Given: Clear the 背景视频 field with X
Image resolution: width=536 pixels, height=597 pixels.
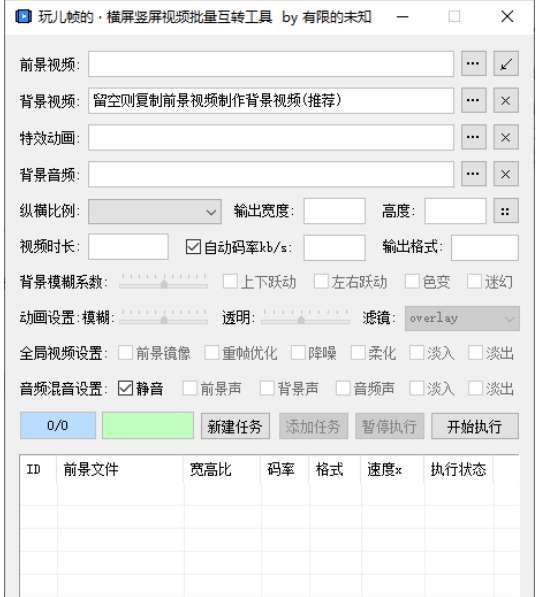Looking at the screenshot, I should [x=506, y=101].
